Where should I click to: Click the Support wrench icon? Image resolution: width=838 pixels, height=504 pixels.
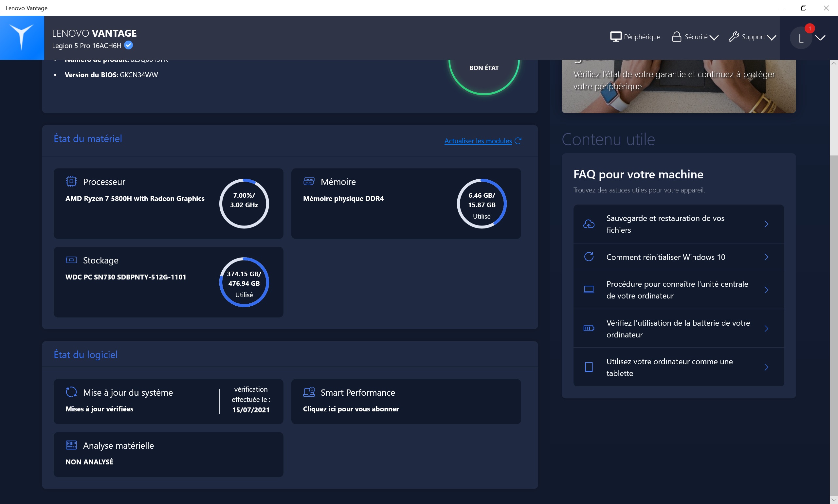(733, 37)
